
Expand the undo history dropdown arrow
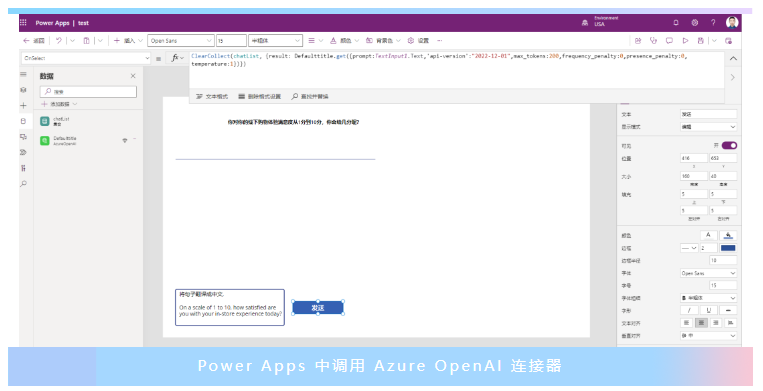73,41
